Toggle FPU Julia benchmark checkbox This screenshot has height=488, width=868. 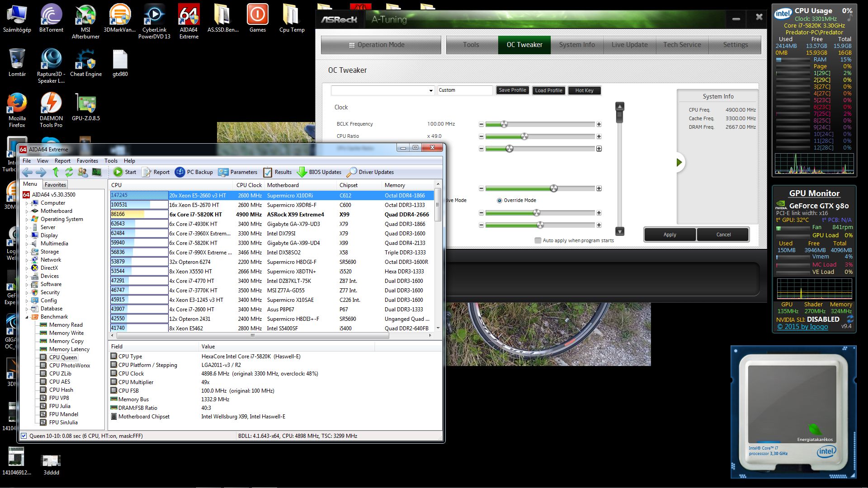pos(43,406)
